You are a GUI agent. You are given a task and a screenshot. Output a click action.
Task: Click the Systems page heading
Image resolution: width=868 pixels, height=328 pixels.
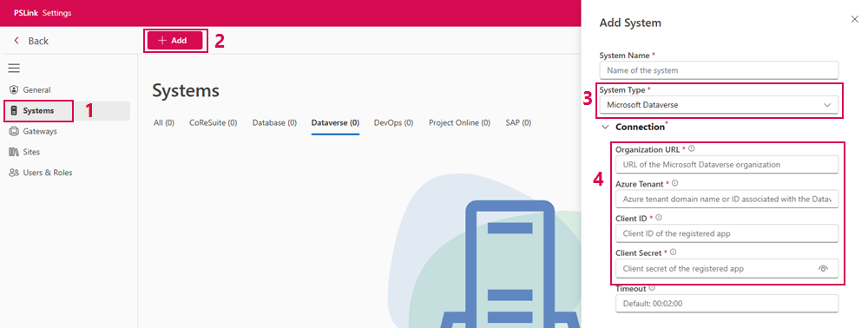186,91
